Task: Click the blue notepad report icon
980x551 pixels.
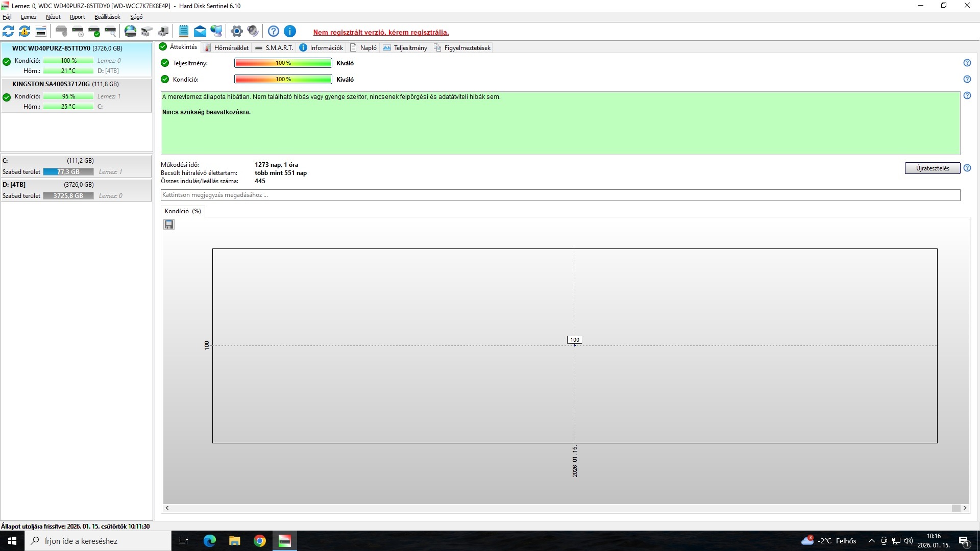Action: point(184,31)
